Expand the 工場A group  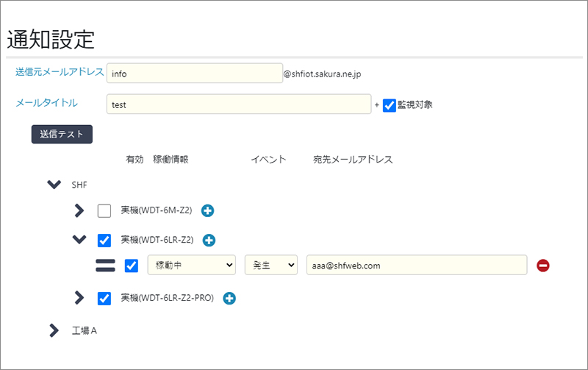pos(54,330)
